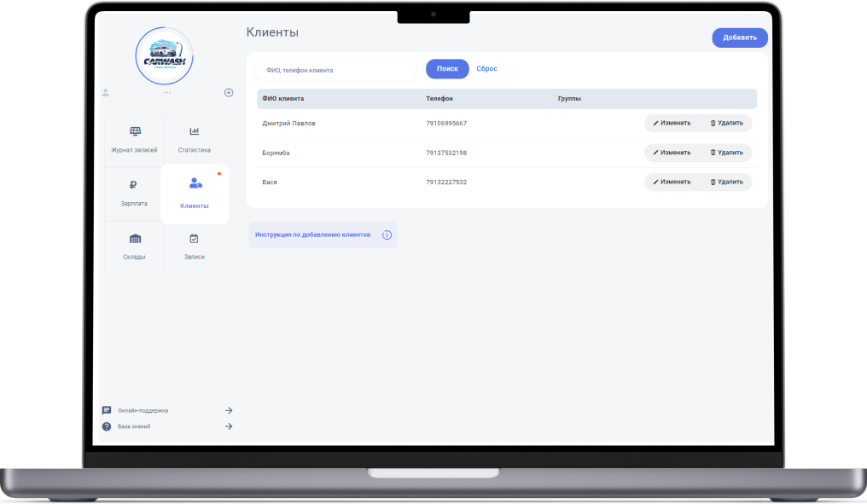The height and width of the screenshot is (504, 867).
Task: Open the Статистика chart section
Action: (x=194, y=140)
